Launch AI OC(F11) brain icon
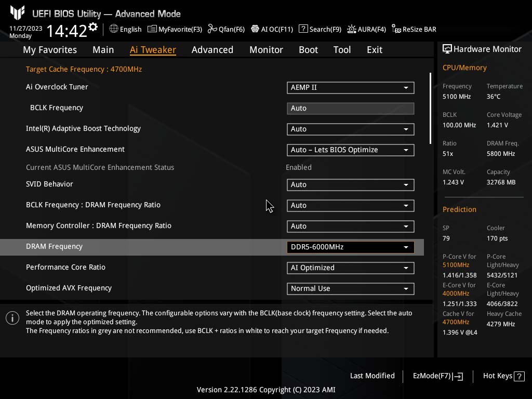The image size is (532, 399). click(255, 29)
